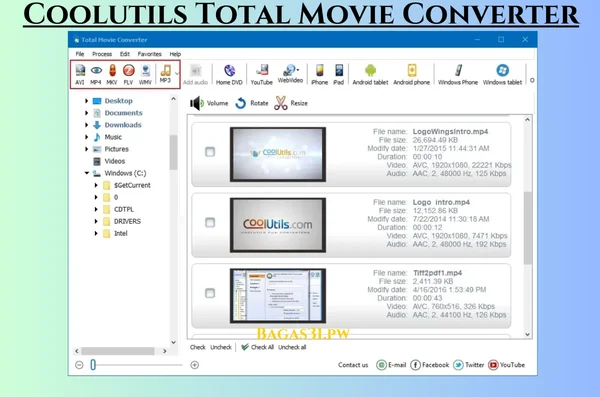Open the Twitter link

coord(468,365)
